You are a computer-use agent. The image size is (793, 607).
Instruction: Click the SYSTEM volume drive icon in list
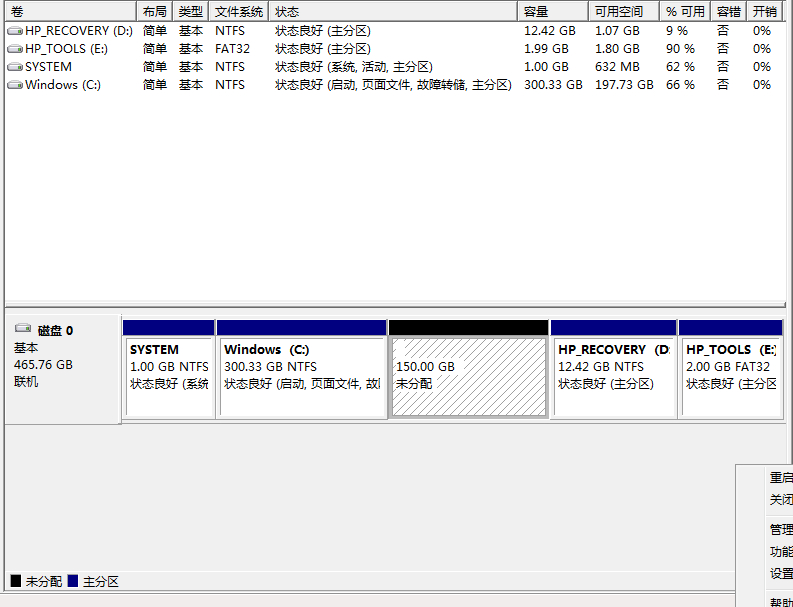(15, 67)
